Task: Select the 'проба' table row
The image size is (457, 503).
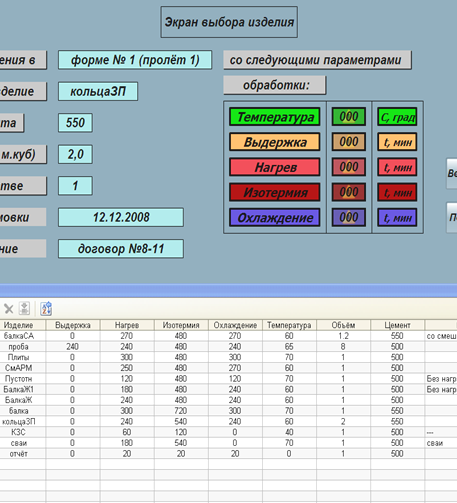Action: (228, 346)
